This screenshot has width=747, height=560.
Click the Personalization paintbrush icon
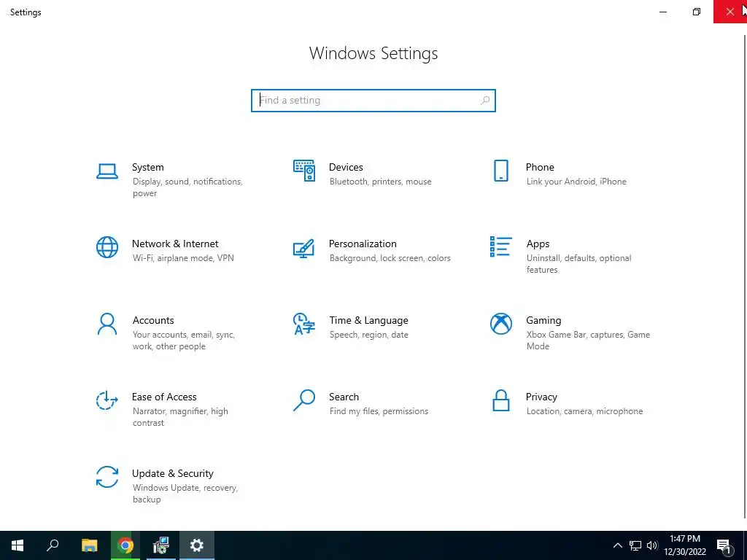pos(304,248)
